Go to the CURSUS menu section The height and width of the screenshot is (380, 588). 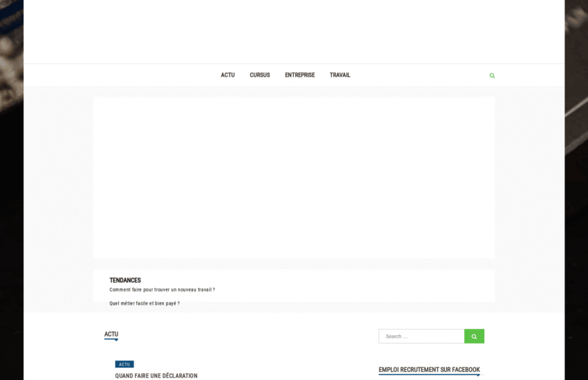(x=259, y=75)
